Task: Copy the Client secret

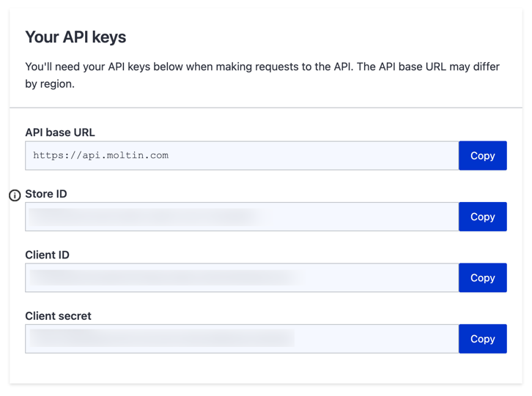Action: pos(482,339)
